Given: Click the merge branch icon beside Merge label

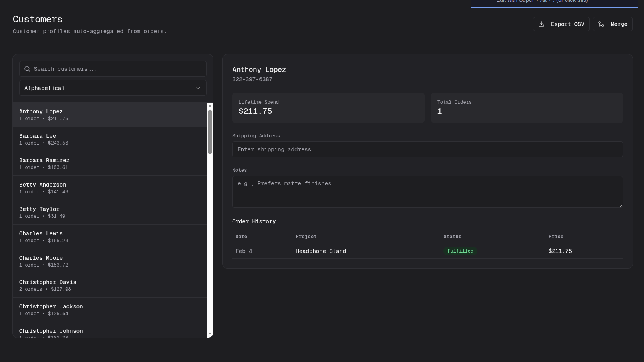Looking at the screenshot, I should (x=601, y=24).
